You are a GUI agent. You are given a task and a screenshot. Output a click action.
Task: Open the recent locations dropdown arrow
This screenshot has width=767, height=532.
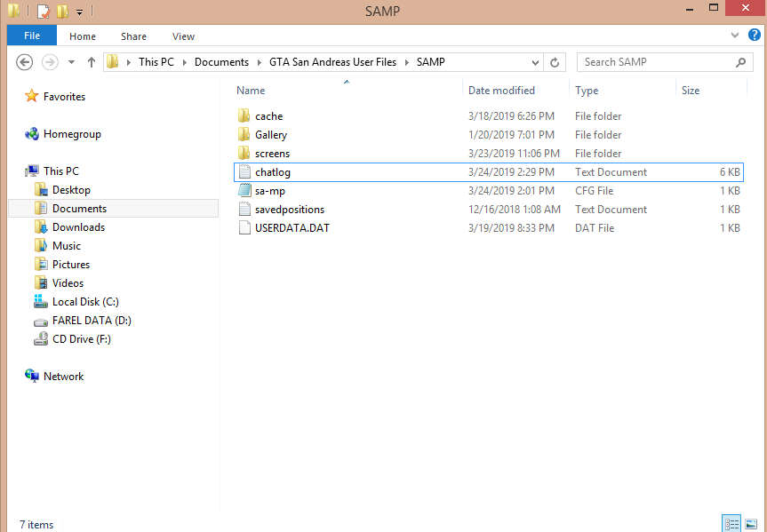coord(71,62)
